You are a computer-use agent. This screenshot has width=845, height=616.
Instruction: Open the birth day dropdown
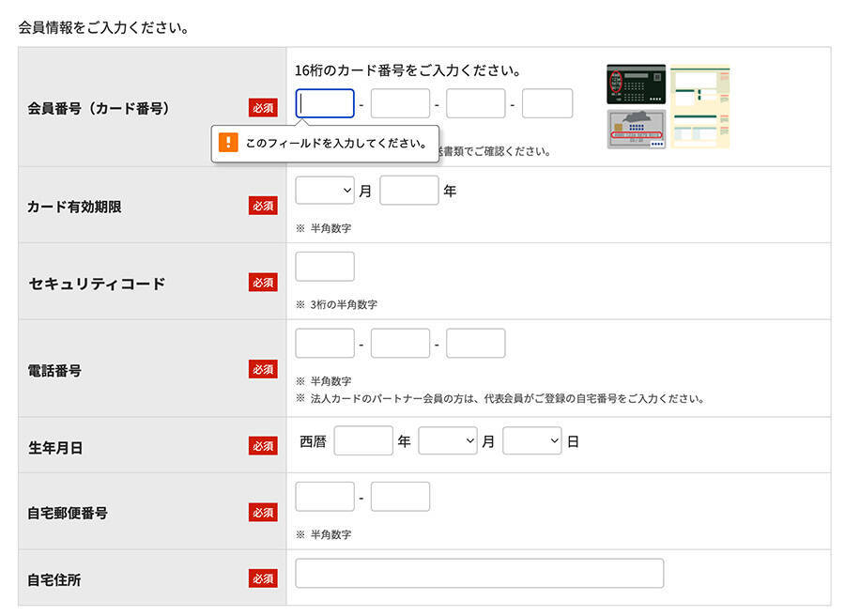[532, 440]
